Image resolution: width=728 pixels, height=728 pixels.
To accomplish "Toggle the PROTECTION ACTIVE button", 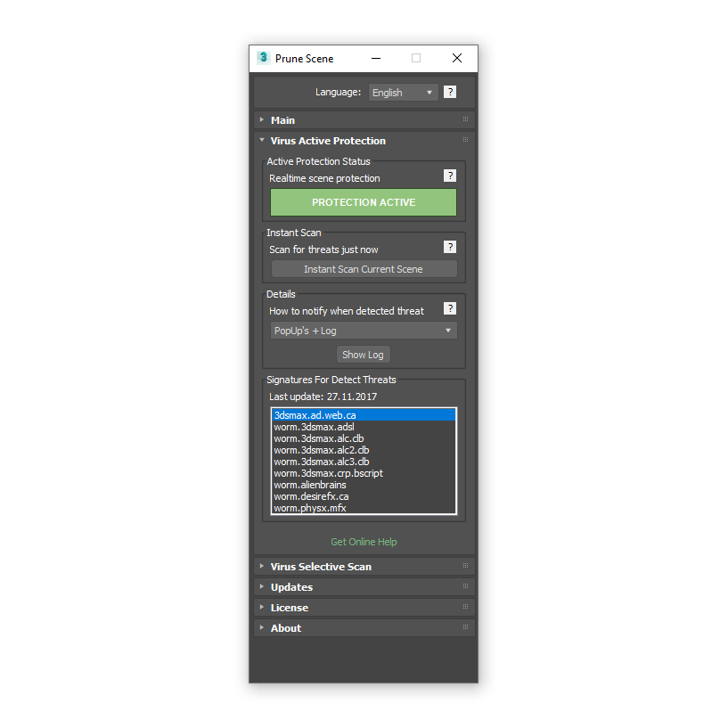I will tap(364, 202).
